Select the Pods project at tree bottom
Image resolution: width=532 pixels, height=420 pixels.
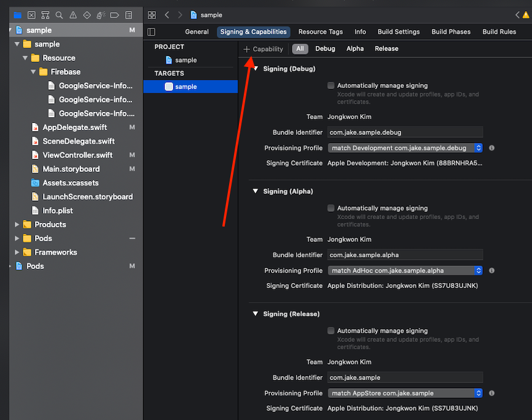point(76,266)
